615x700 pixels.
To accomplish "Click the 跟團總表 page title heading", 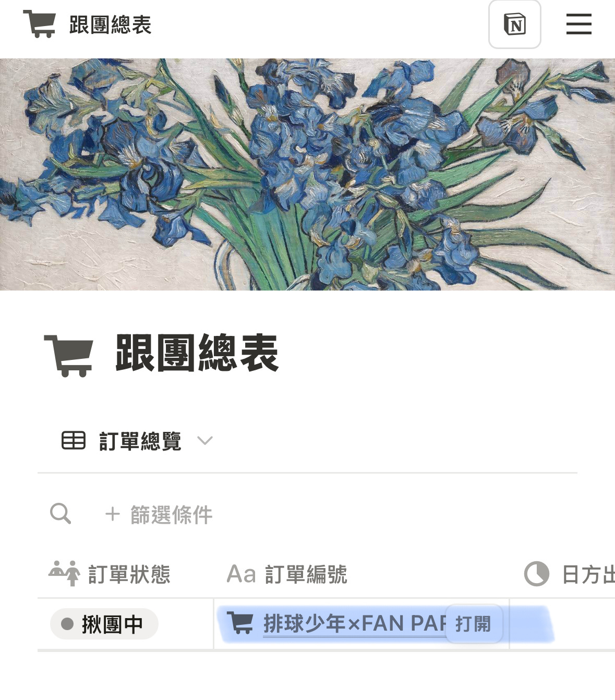I will pos(197,354).
